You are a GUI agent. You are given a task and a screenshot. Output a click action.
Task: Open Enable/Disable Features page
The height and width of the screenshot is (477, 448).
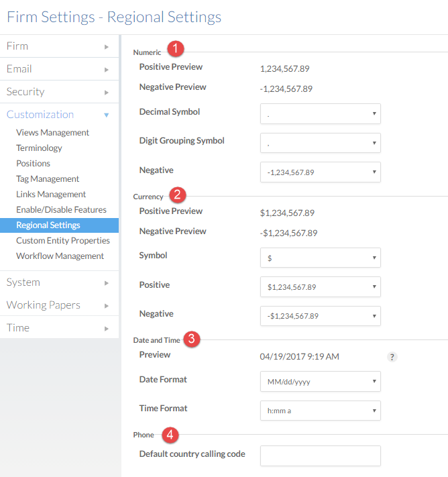click(x=61, y=210)
